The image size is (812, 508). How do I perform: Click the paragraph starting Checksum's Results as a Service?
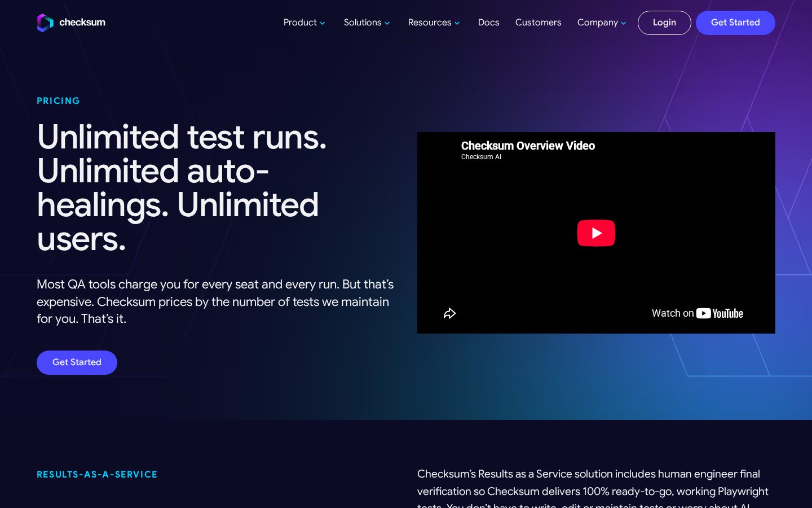[593, 489]
